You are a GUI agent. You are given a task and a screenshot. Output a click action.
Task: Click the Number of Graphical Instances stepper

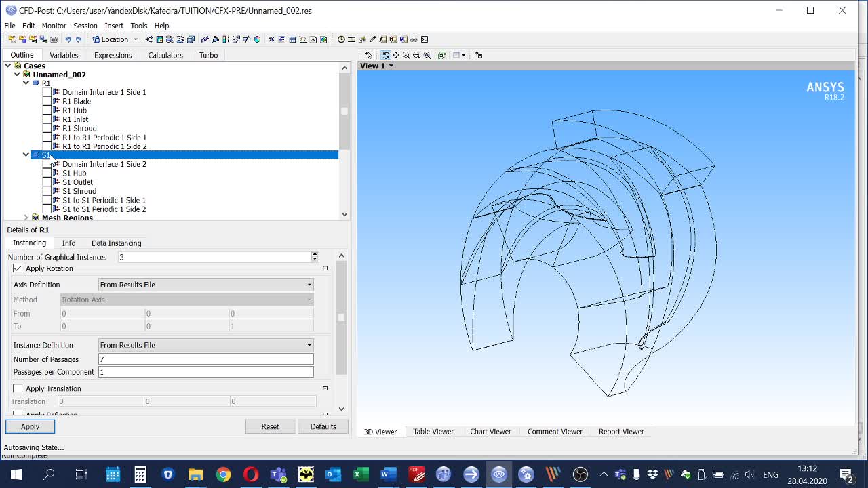pos(315,257)
